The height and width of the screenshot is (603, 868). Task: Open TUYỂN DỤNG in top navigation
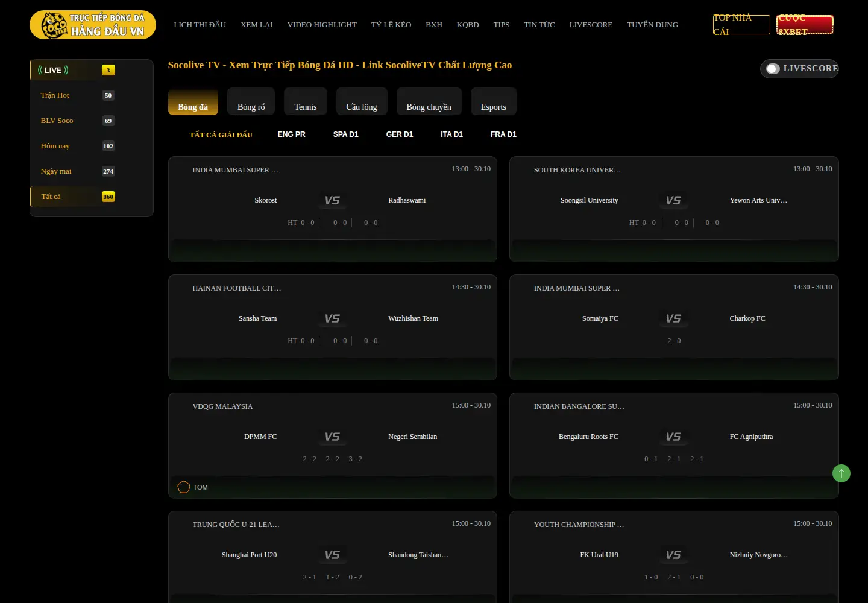652,25
